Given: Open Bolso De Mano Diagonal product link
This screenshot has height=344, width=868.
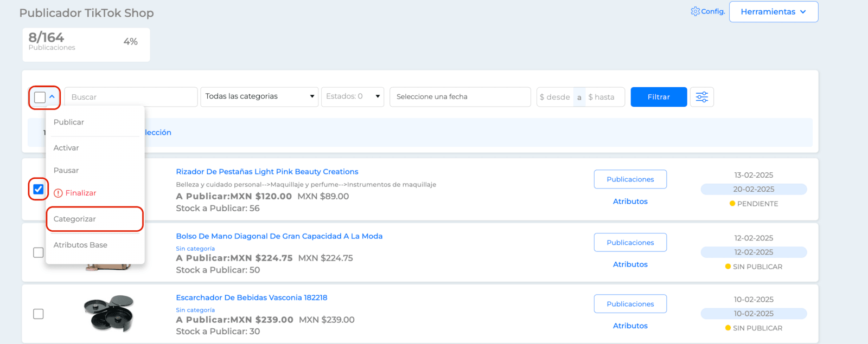Looking at the screenshot, I should [x=279, y=236].
